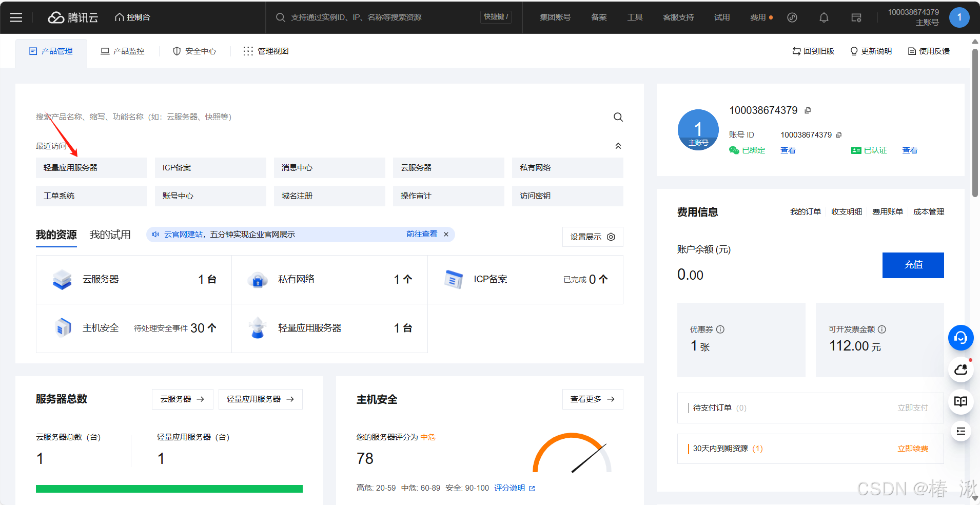980x505 pixels.
Task: Click 回到旧版 to return to old version
Action: point(813,51)
